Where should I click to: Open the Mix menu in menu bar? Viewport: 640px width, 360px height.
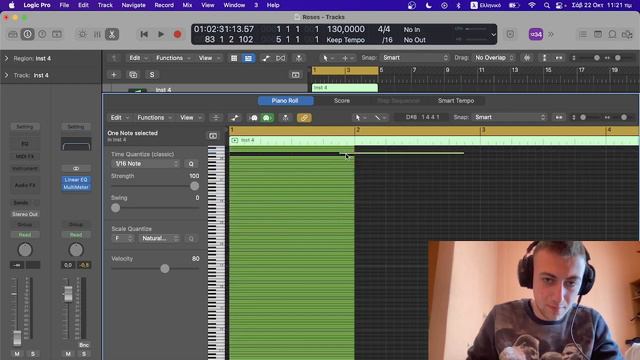(x=187, y=5)
